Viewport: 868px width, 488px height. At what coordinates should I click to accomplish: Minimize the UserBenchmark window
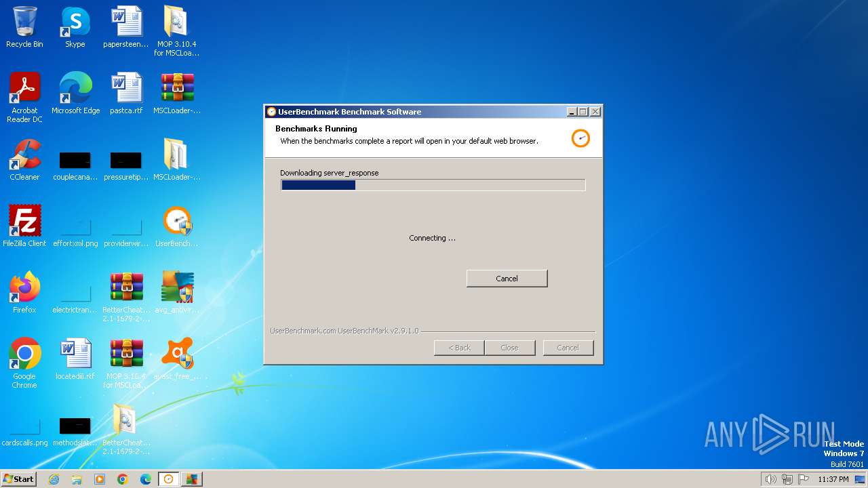(x=572, y=112)
